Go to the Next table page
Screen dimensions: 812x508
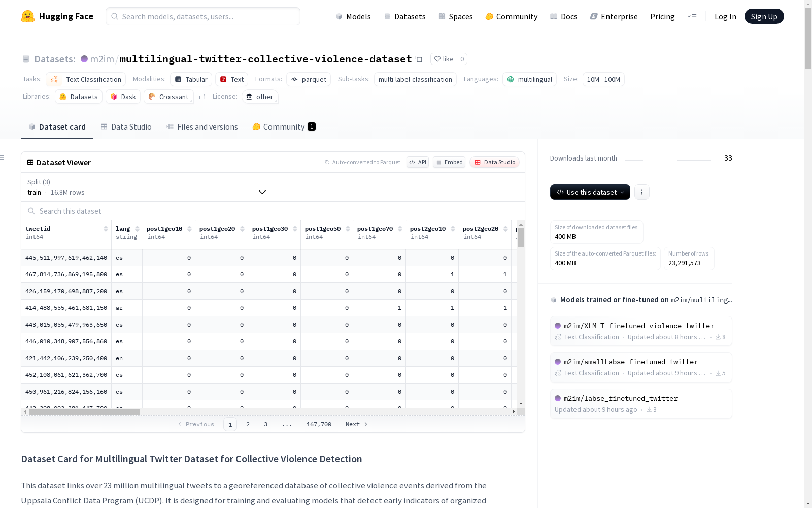point(356,424)
